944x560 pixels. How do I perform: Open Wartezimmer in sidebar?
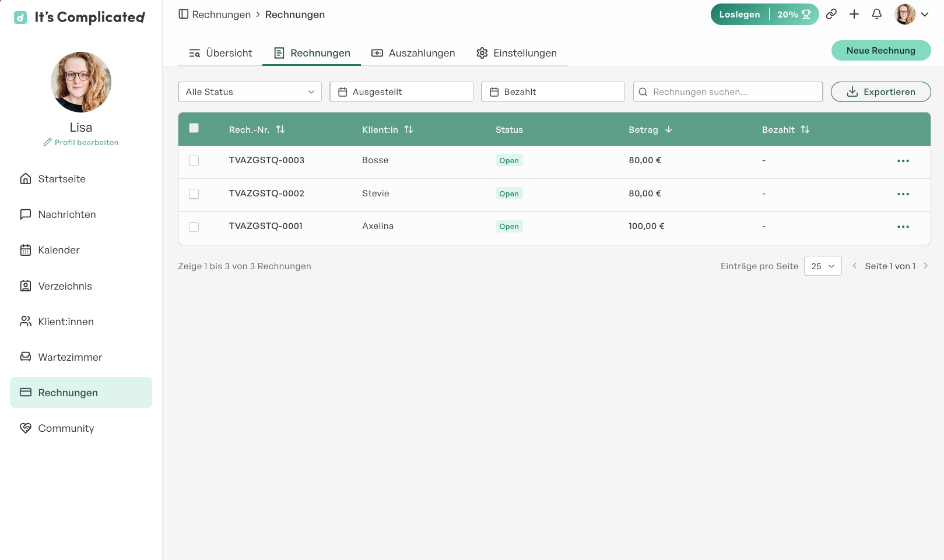[81, 357]
